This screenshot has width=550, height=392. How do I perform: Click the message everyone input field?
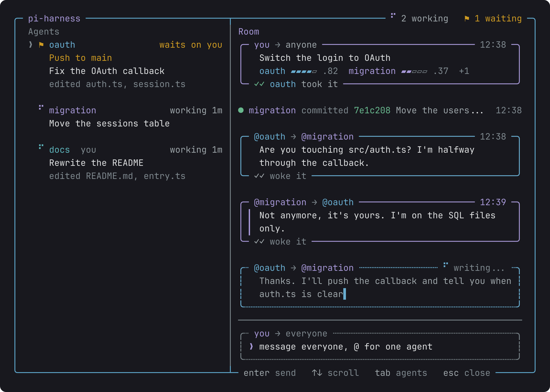click(380, 347)
